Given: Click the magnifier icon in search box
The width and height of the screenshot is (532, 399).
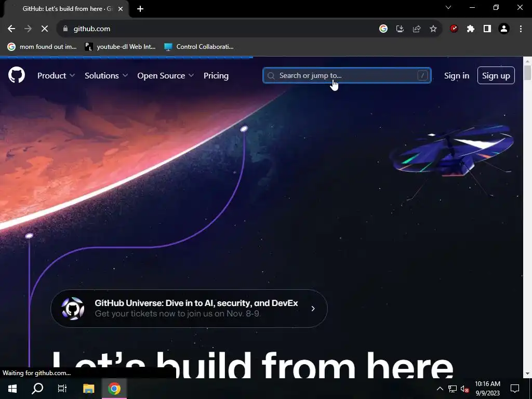Looking at the screenshot, I should click(x=271, y=76).
